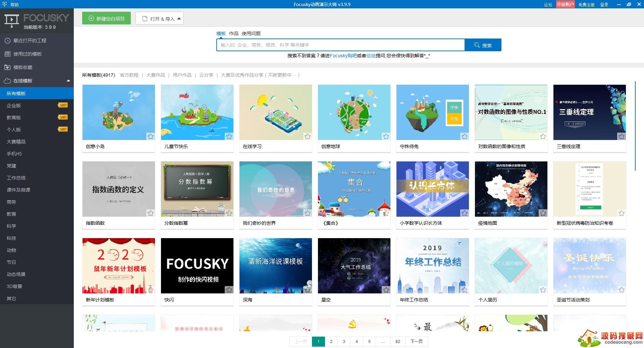
Task: Click the cloud icon beside 在线模板
Action: [x=7, y=81]
